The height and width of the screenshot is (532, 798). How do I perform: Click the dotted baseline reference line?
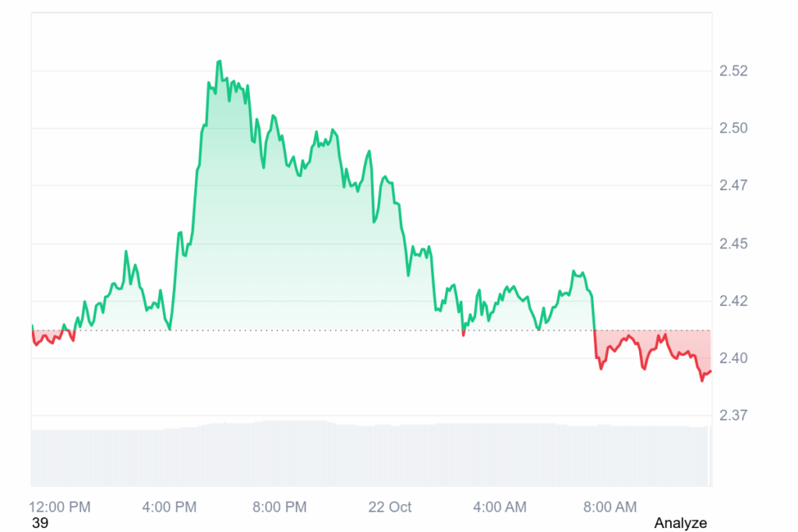tap(312, 330)
